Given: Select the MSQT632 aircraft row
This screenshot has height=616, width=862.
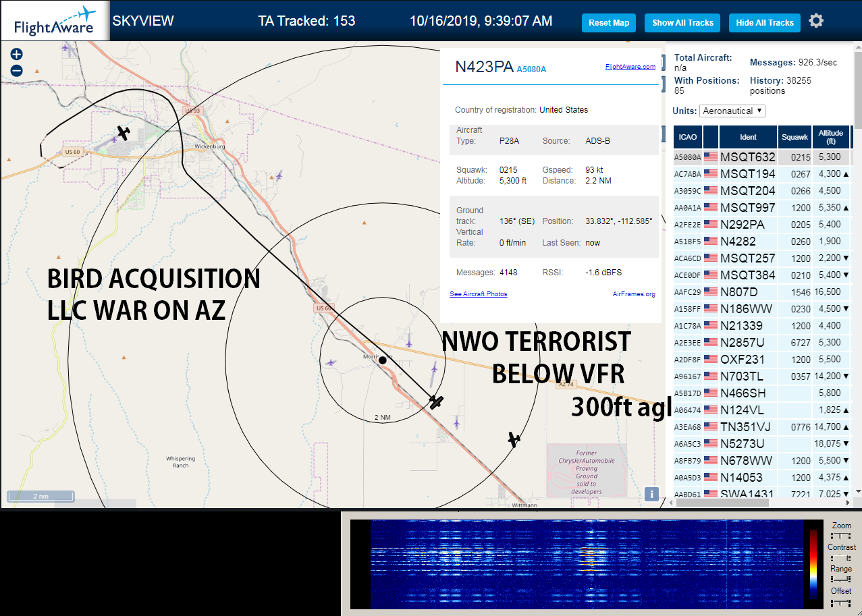Looking at the screenshot, I should click(763, 157).
